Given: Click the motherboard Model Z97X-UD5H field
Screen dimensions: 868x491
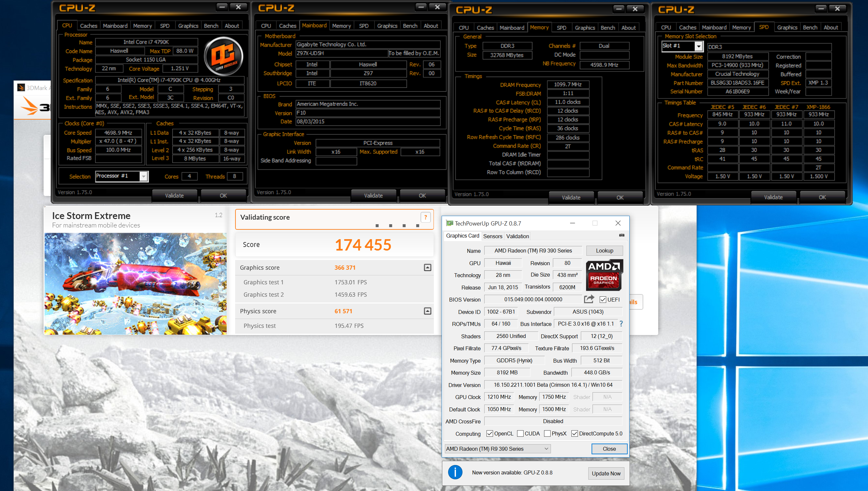Looking at the screenshot, I should (x=341, y=53).
